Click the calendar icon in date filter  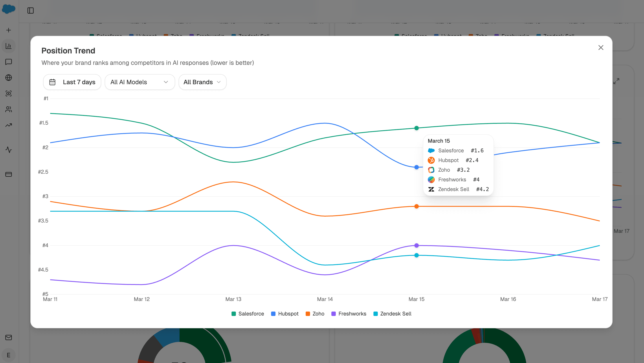pyautogui.click(x=52, y=82)
